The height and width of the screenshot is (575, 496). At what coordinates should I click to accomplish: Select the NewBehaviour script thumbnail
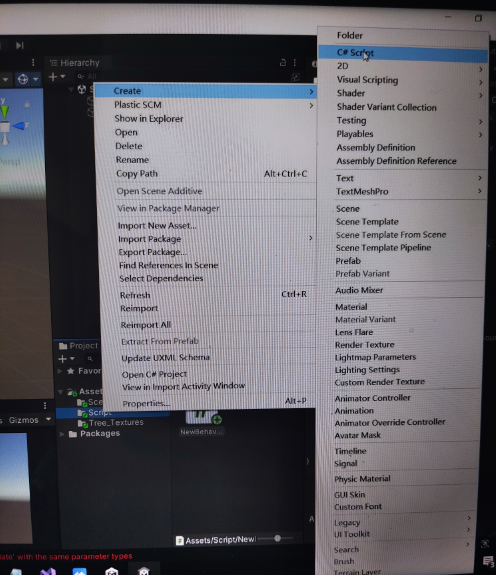click(x=202, y=418)
